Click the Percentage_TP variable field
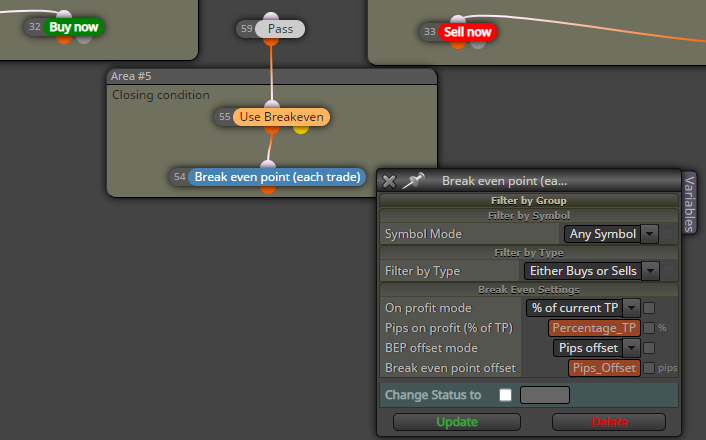 594,328
